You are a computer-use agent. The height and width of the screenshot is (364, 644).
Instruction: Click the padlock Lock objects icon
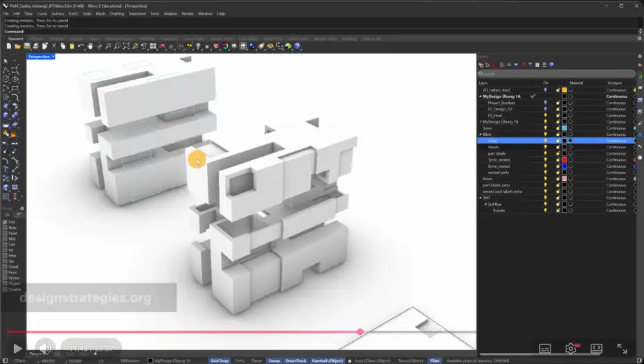click(x=207, y=46)
